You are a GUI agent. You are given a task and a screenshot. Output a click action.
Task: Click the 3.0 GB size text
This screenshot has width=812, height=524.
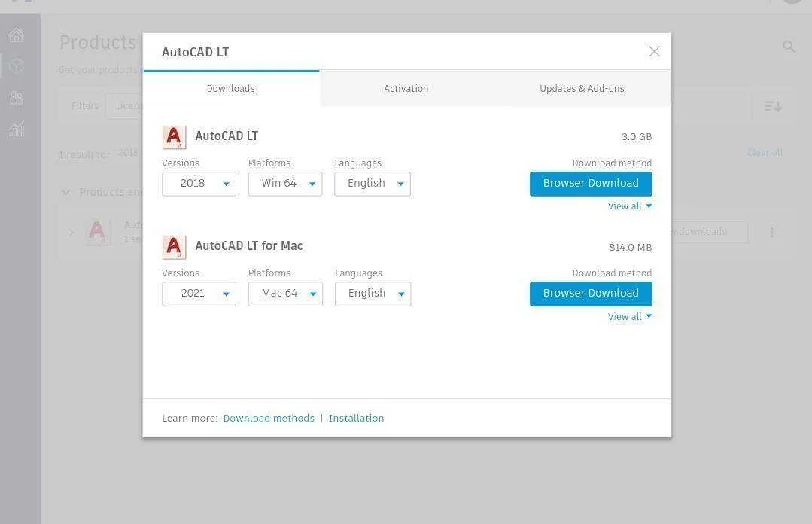[637, 137]
